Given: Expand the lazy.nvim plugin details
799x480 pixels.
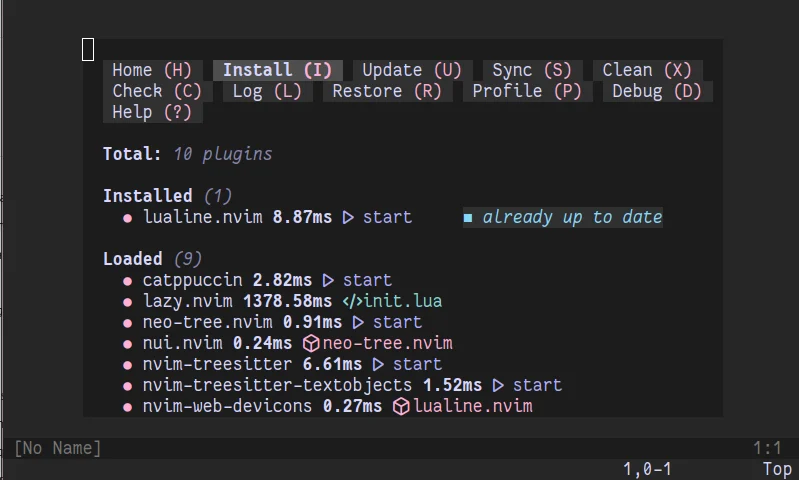Looking at the screenshot, I should coord(188,301).
